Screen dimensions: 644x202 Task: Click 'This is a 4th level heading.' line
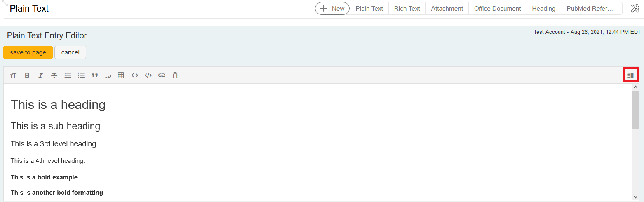pos(48,161)
